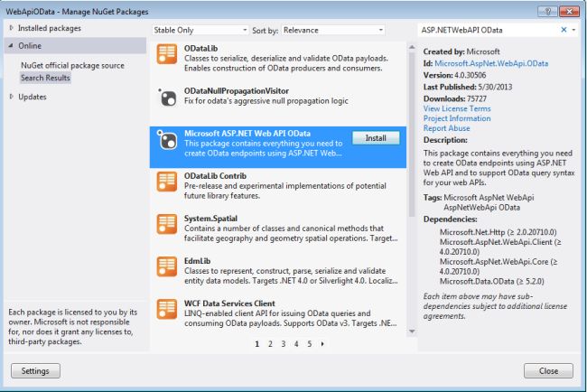Close the Manage NuGet Packages window
The image size is (587, 392).
click(570, 11)
